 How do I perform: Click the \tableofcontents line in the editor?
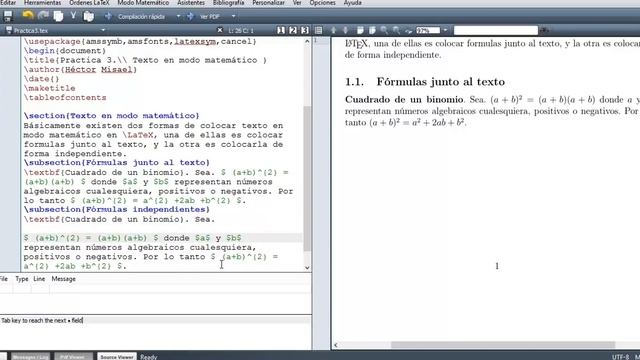[x=65, y=98]
